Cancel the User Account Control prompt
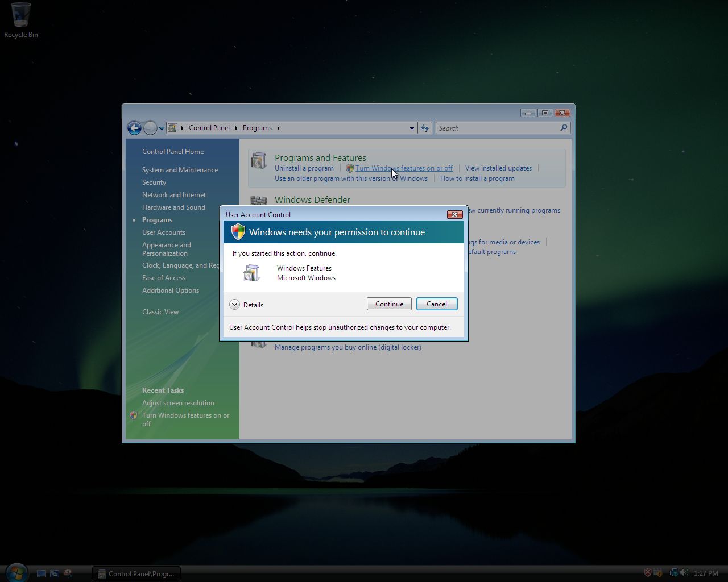This screenshot has height=582, width=728. (x=437, y=304)
